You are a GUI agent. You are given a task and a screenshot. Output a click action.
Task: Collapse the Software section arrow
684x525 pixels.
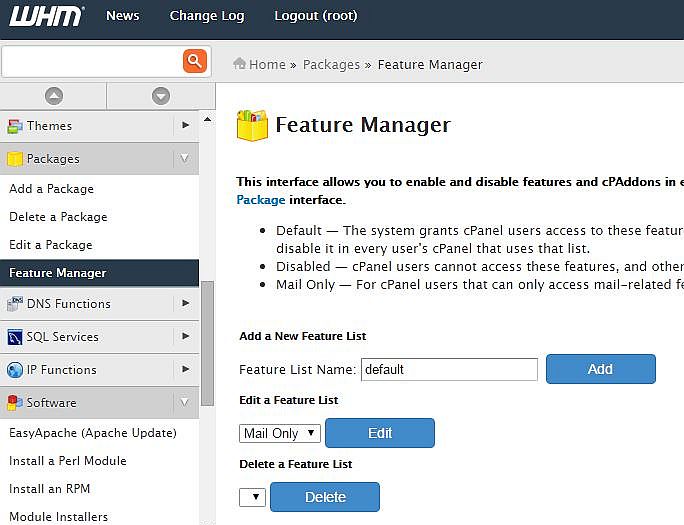click(x=185, y=402)
